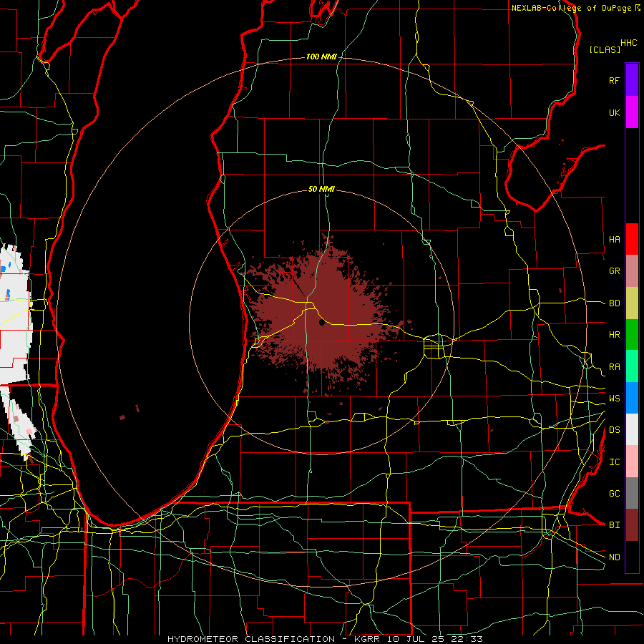Pick the RA mint-green legend swatch
The width and height of the screenshot is (644, 644).
pos(632,366)
